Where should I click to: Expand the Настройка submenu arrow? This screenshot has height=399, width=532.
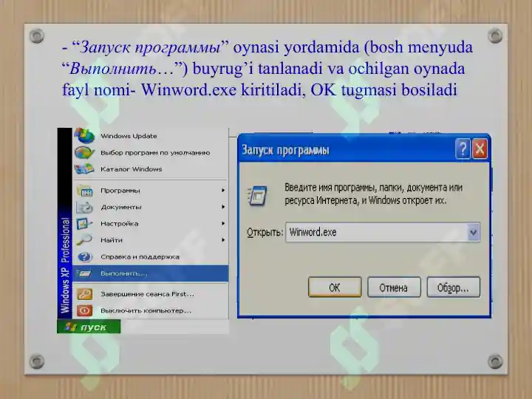(x=223, y=223)
